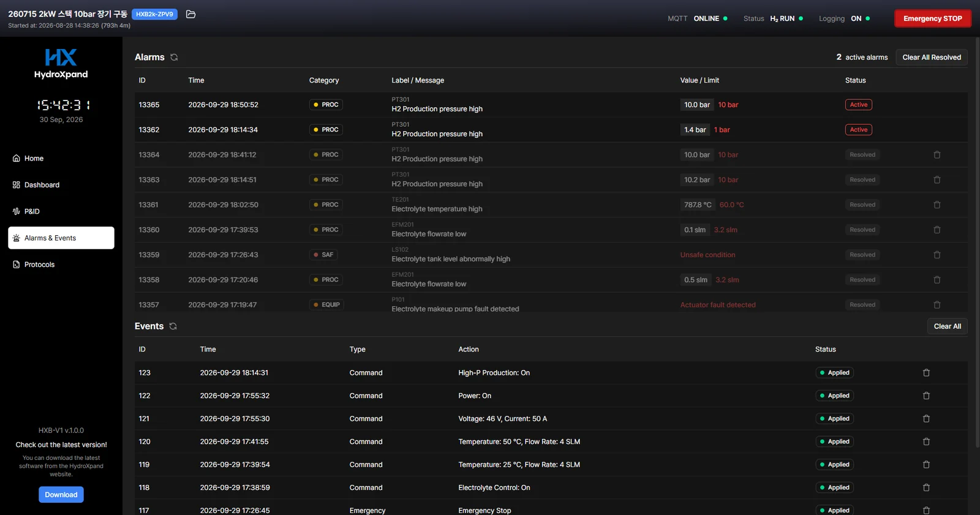
Task: Click the HydroXpand logo
Action: (x=61, y=64)
